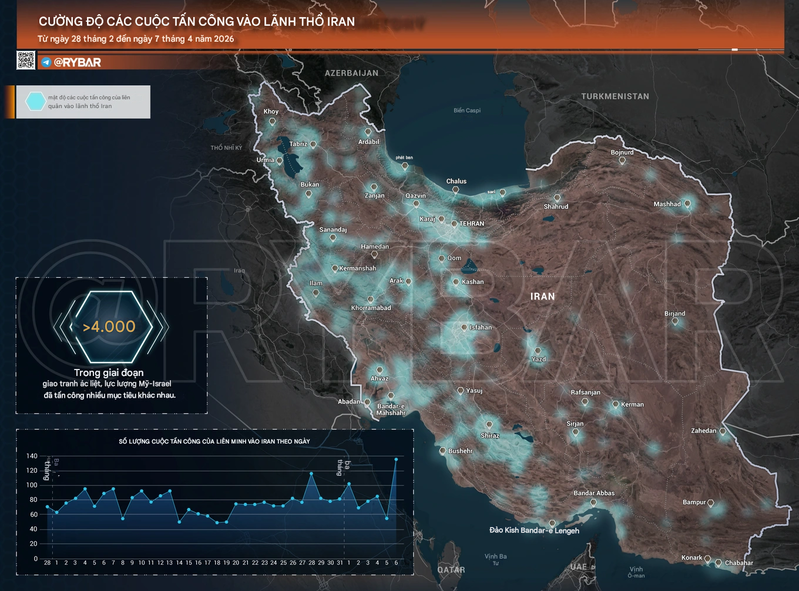Click the Isfahan map pin
The width and height of the screenshot is (799, 591).
(464, 328)
